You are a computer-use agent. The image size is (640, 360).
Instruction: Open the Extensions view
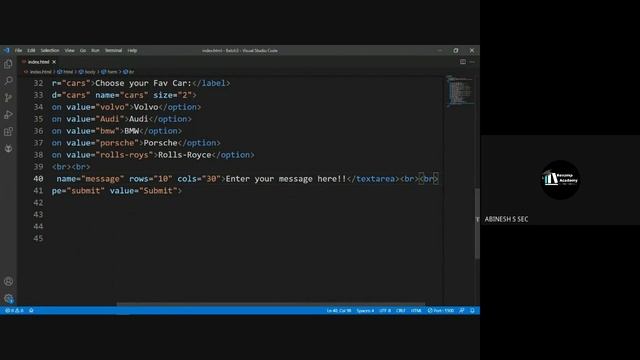click(x=8, y=131)
